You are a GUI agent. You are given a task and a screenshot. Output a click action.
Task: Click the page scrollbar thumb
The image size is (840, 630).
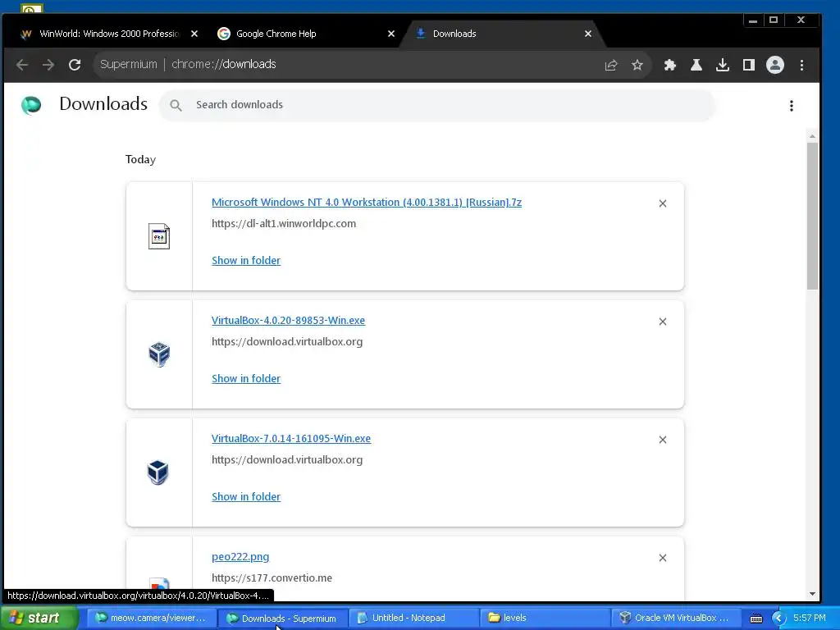click(812, 216)
